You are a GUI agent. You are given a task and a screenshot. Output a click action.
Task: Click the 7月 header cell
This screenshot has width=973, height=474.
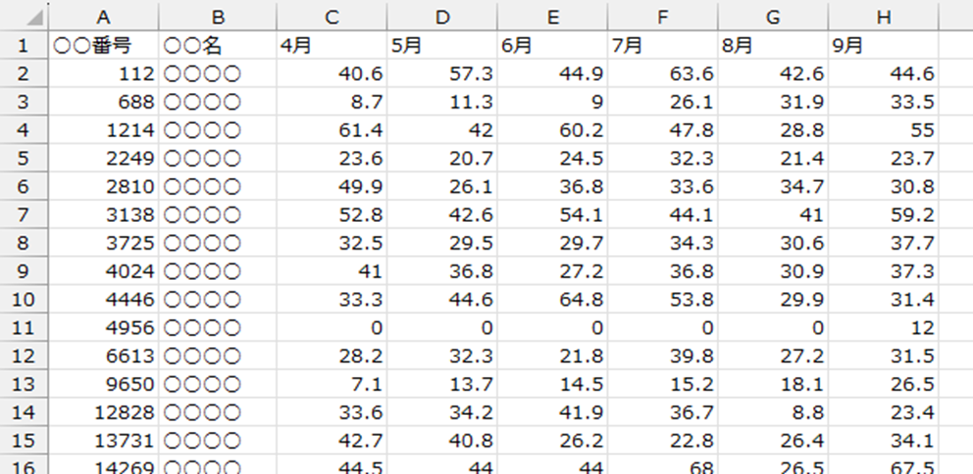click(663, 45)
